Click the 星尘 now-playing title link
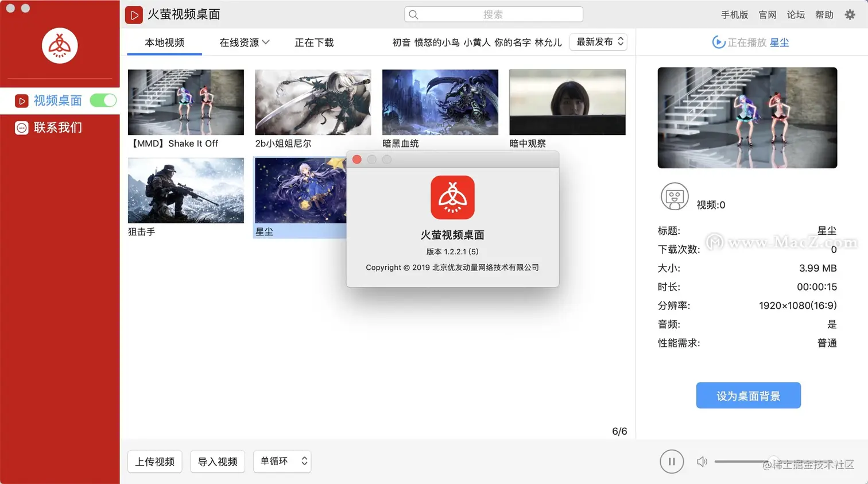868x484 pixels. click(779, 42)
